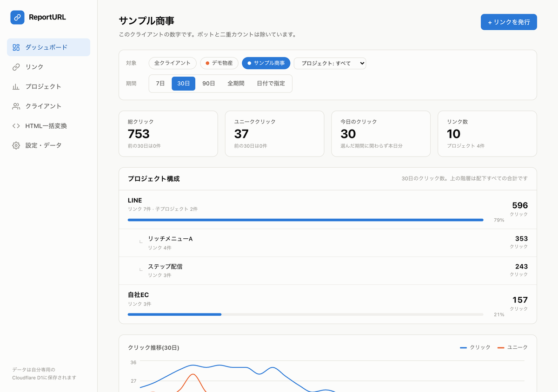Choose 日付で指定 to pick dates
558x392 pixels.
point(271,84)
